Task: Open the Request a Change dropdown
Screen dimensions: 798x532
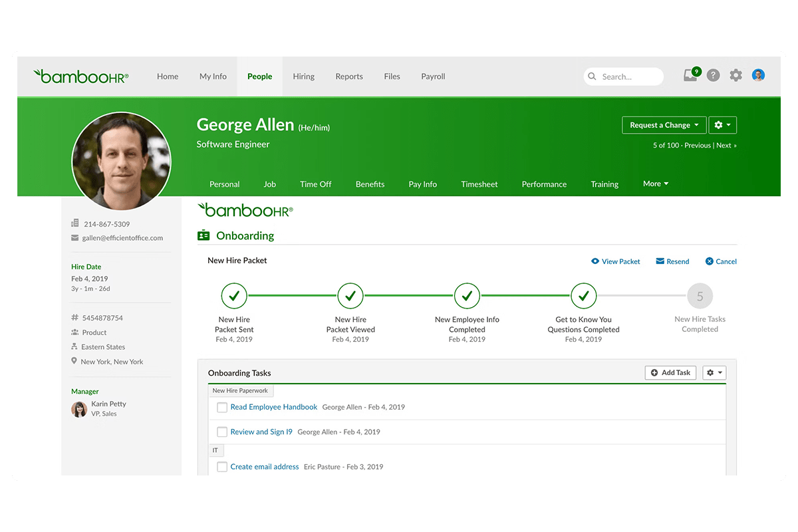Action: point(664,125)
